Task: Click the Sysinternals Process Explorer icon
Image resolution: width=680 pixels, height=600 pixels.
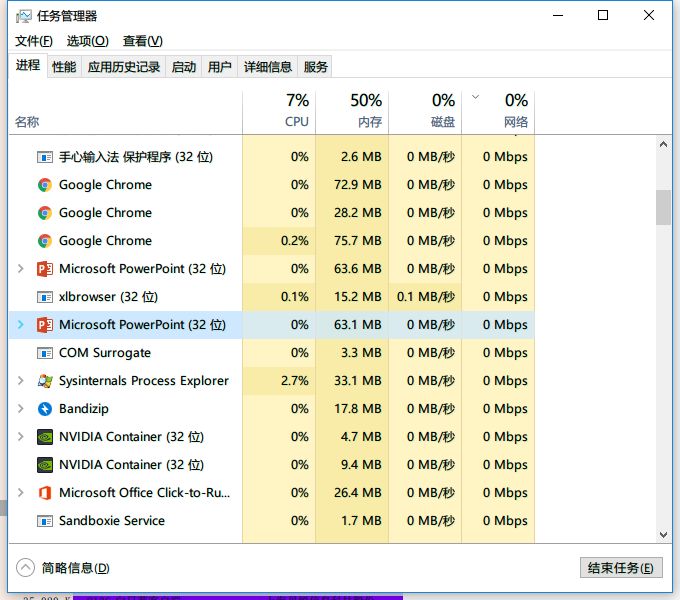Action: [45, 381]
